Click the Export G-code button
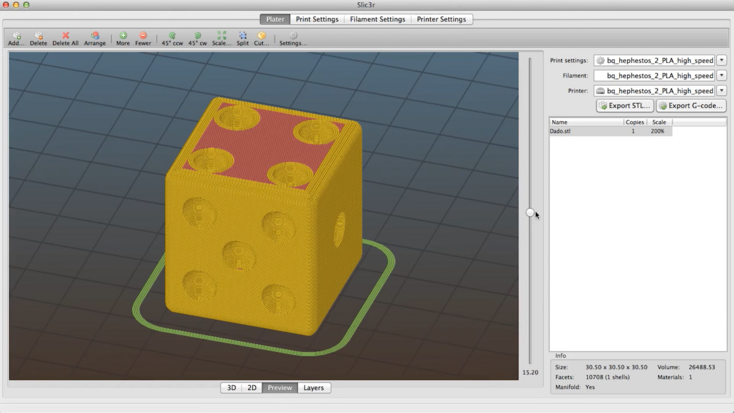 click(691, 106)
